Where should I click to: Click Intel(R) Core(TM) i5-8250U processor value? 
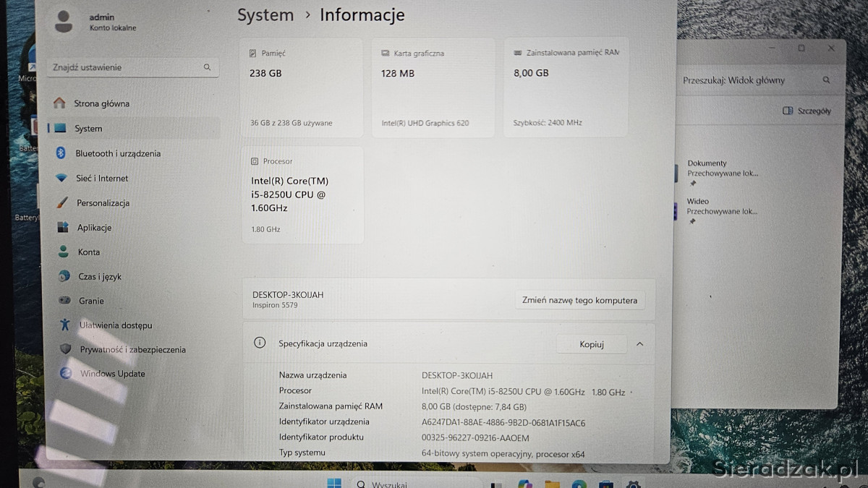tap(523, 391)
